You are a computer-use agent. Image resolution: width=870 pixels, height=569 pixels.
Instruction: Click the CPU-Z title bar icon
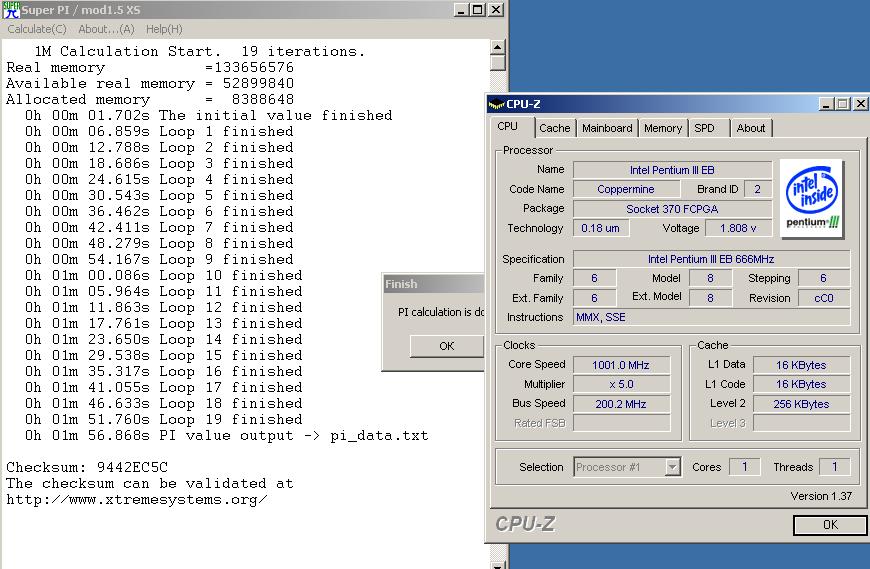click(496, 104)
